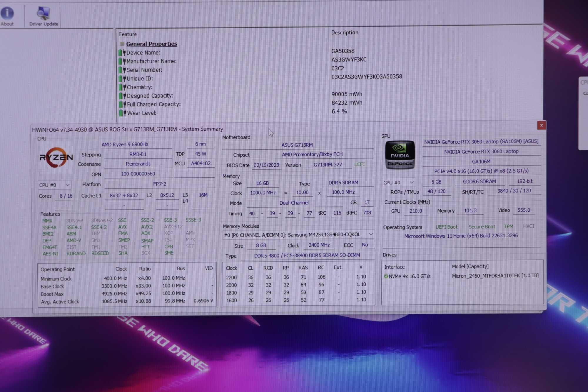This screenshot has height=392, width=588.
Task: Click the 6.4 % wear level value
Action: coord(339,111)
